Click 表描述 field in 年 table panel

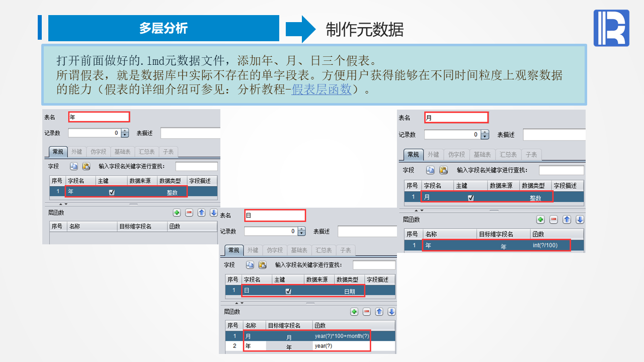tap(191, 133)
